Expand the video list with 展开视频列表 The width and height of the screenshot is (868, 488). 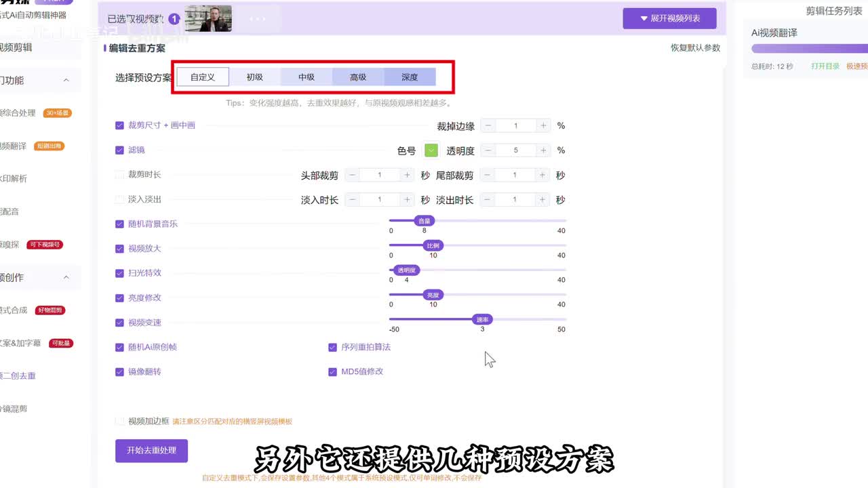pyautogui.click(x=669, y=19)
